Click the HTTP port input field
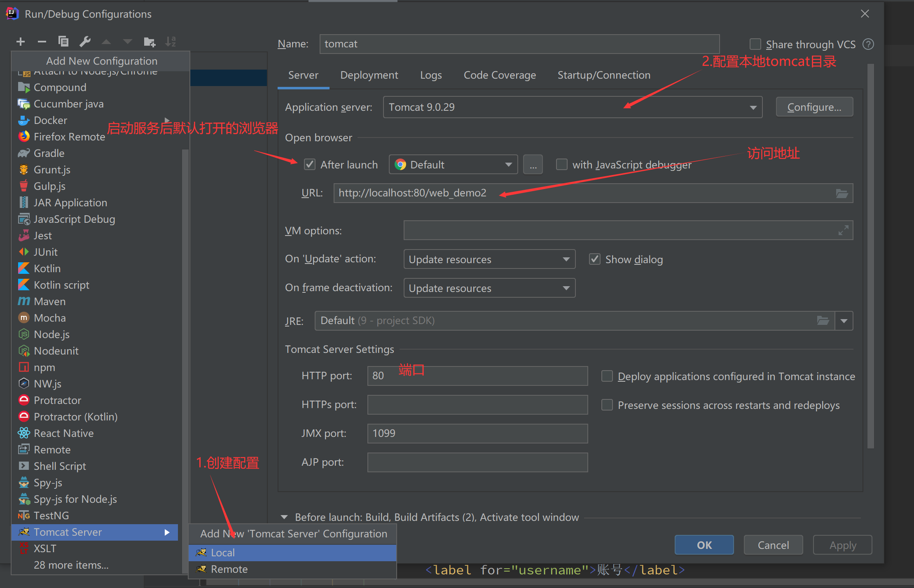This screenshot has width=914, height=588. click(x=477, y=376)
